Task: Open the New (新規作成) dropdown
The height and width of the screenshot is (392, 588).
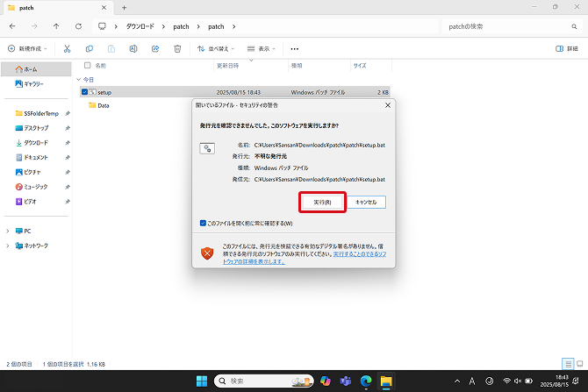Action: coord(27,49)
